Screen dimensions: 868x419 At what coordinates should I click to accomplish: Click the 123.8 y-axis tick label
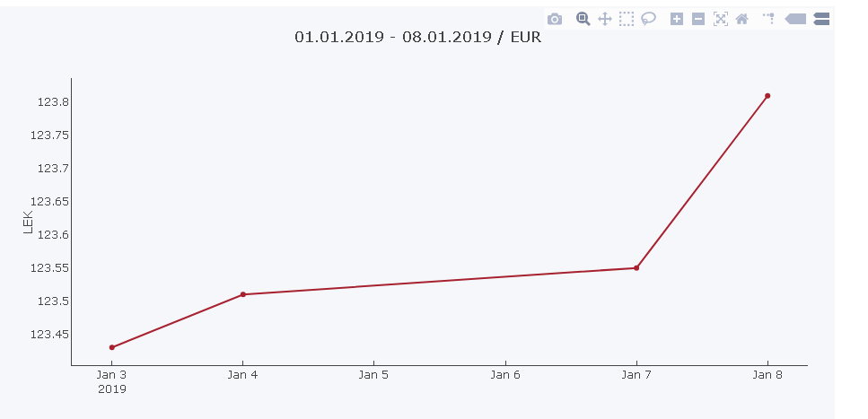(x=52, y=102)
